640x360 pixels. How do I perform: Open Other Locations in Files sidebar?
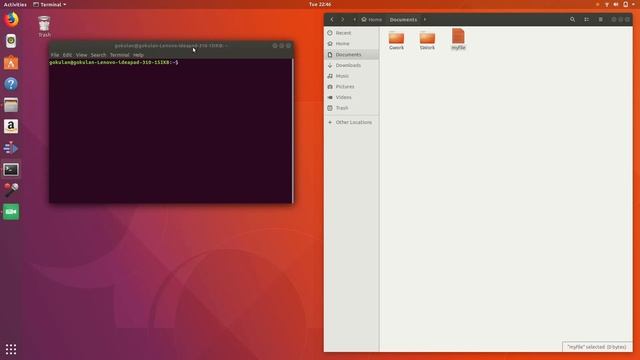(x=351, y=122)
